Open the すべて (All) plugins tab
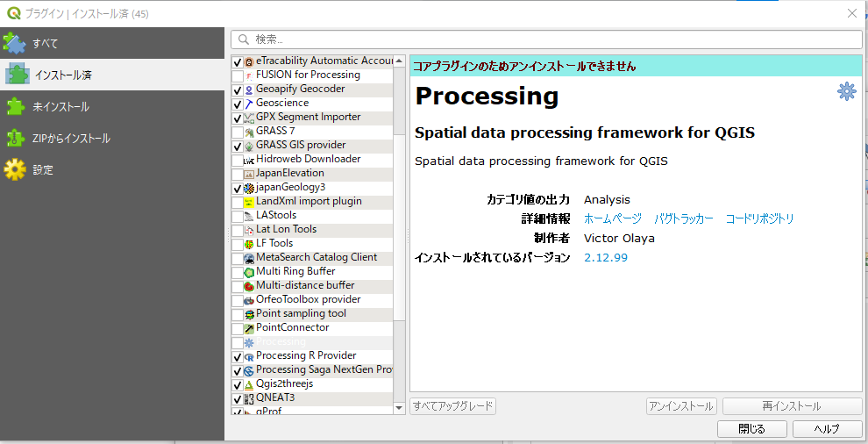This screenshot has width=868, height=444. 112,43
